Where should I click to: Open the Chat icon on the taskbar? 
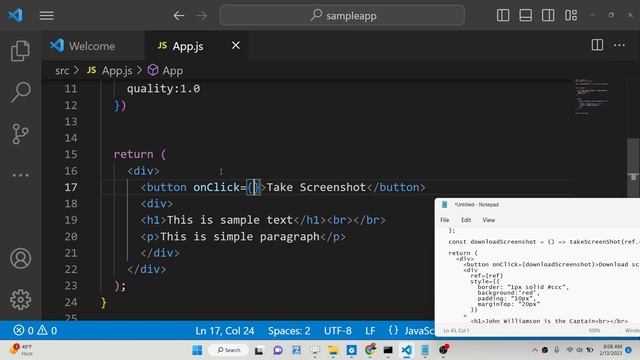pyautogui.click(x=278, y=350)
